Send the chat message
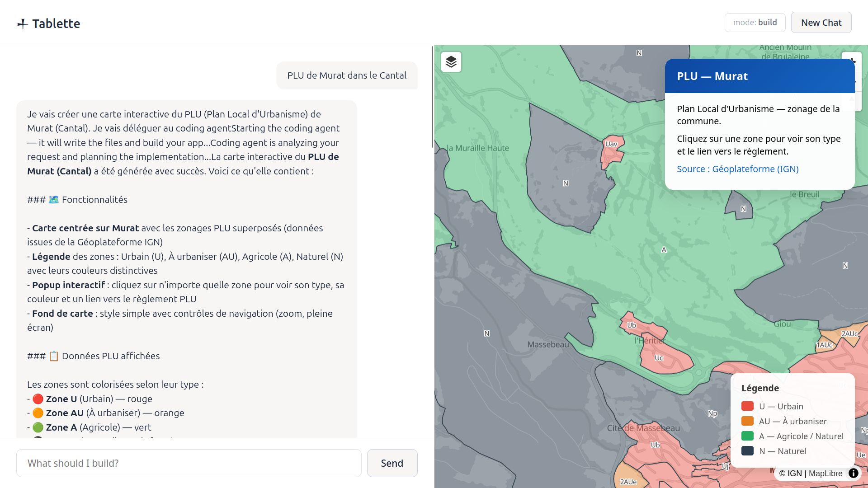The width and height of the screenshot is (868, 488). tap(392, 463)
